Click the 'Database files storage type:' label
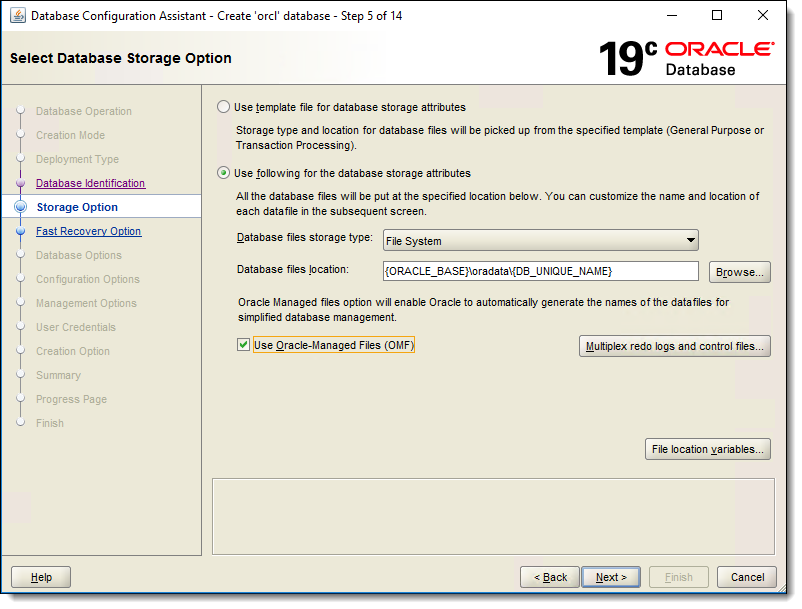 [305, 237]
